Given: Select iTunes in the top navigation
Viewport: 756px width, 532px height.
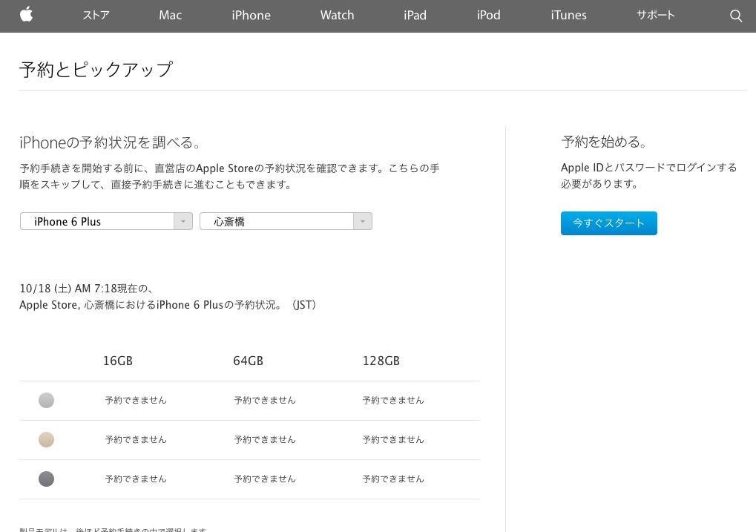Looking at the screenshot, I should click(568, 16).
